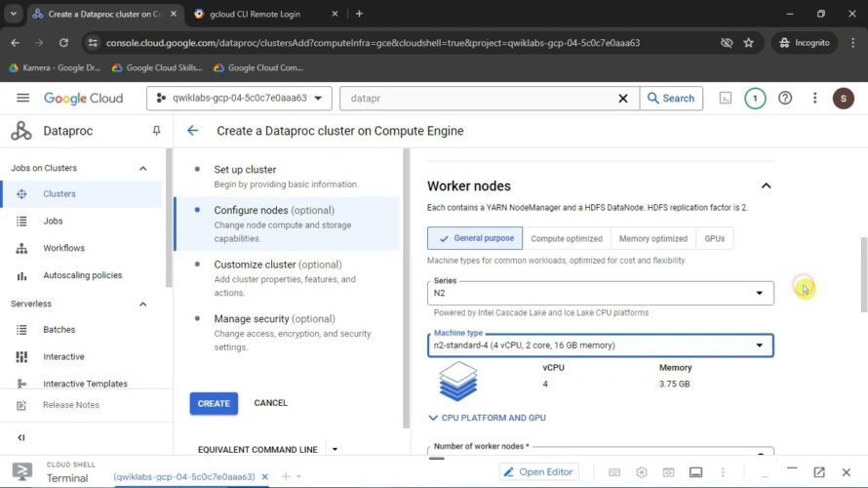The image size is (868, 488).
Task: Close the Cloud Shell panel
Action: coord(846,472)
